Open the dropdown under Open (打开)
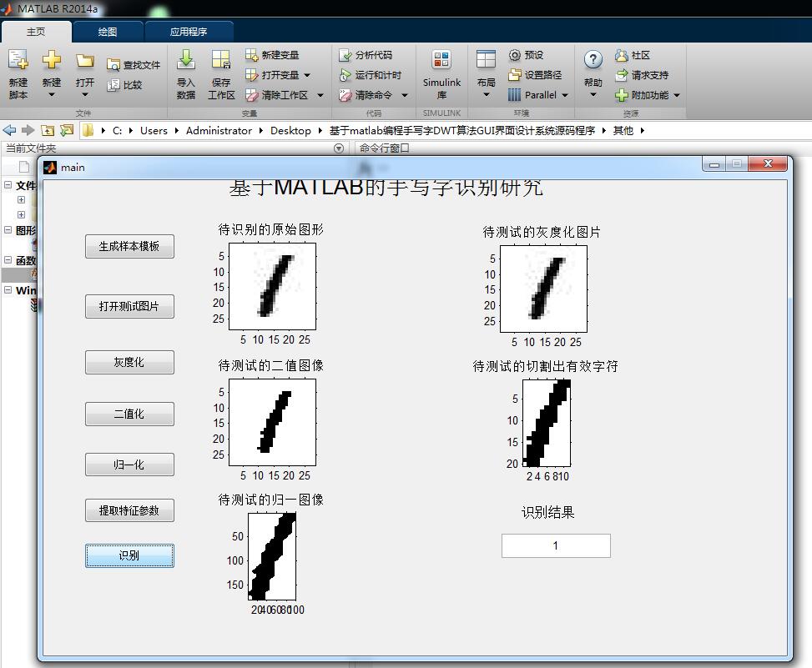This screenshot has height=668, width=812. click(x=85, y=95)
